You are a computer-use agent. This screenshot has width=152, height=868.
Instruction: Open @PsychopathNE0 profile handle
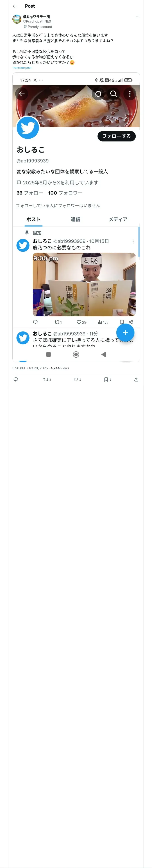point(37,21)
